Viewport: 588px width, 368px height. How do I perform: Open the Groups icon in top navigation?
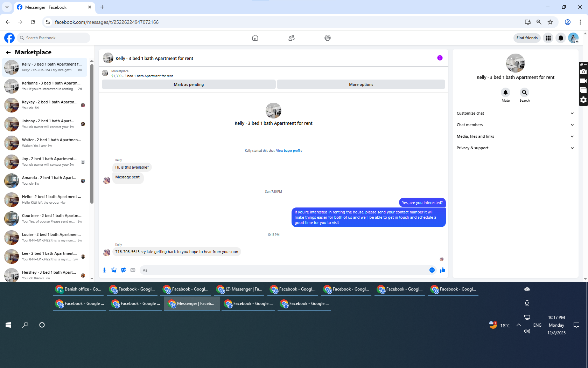pyautogui.click(x=328, y=38)
